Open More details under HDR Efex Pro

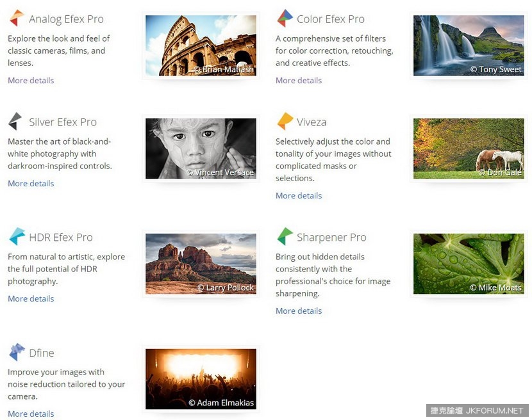coord(31,298)
